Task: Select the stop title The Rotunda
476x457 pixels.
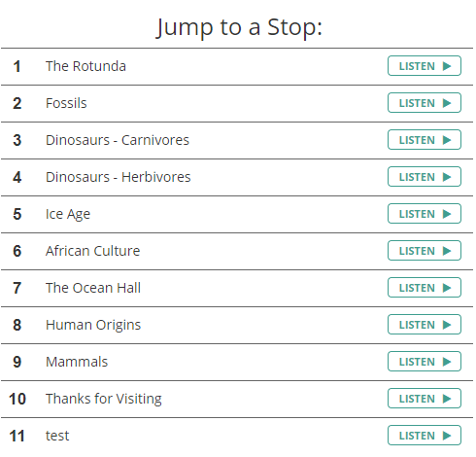Action: (85, 66)
